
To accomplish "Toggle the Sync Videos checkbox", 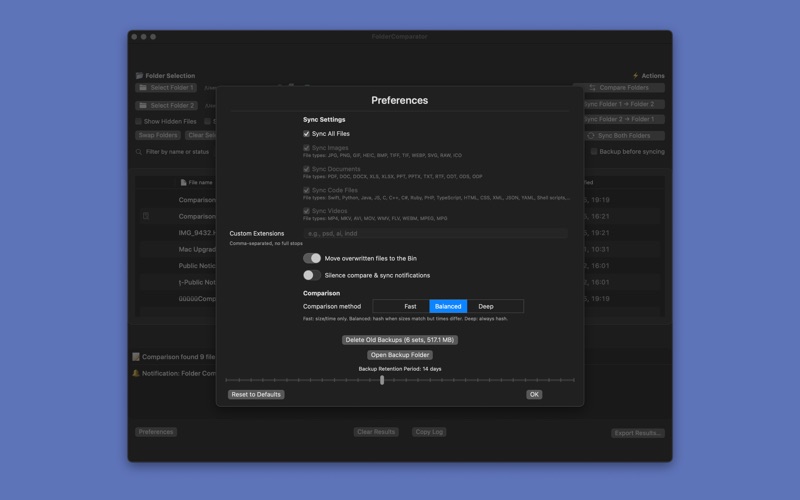I will click(x=306, y=211).
